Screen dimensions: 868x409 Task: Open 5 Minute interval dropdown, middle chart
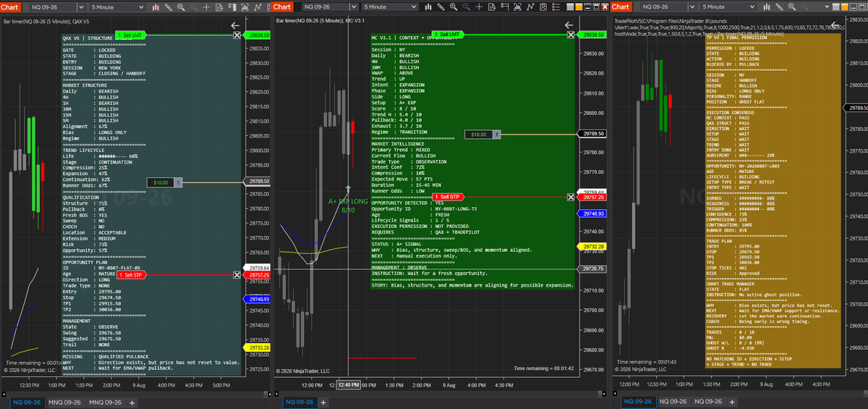click(x=388, y=7)
